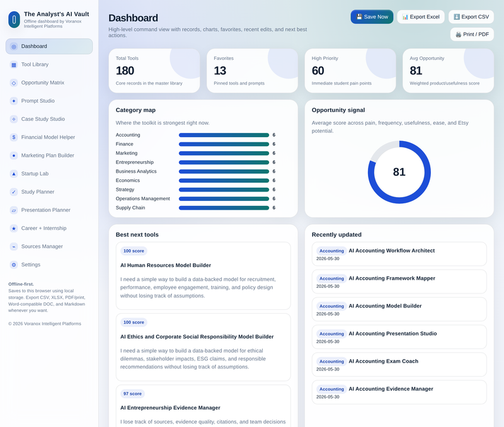This screenshot has height=427, width=504.
Task: Open AI Human Resources Model Builder card
Action: [x=203, y=276]
